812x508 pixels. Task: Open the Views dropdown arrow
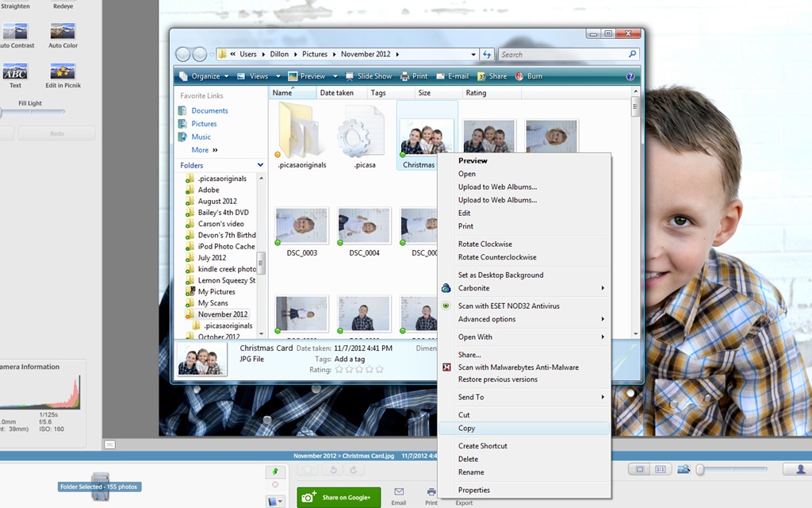coord(278,76)
